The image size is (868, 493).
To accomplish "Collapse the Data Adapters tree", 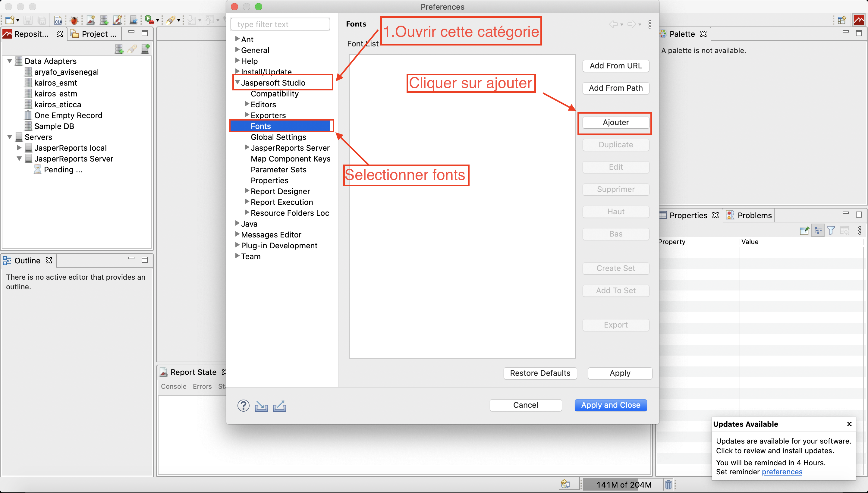I will click(10, 61).
